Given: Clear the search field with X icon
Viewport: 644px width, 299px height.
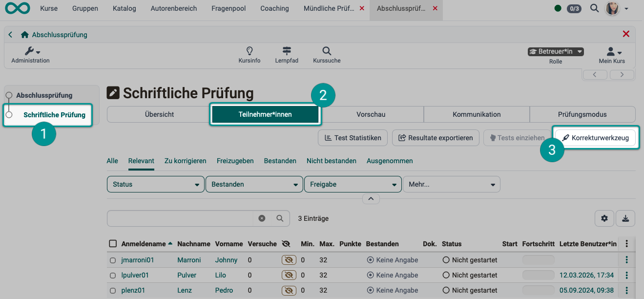Looking at the screenshot, I should pyautogui.click(x=262, y=218).
